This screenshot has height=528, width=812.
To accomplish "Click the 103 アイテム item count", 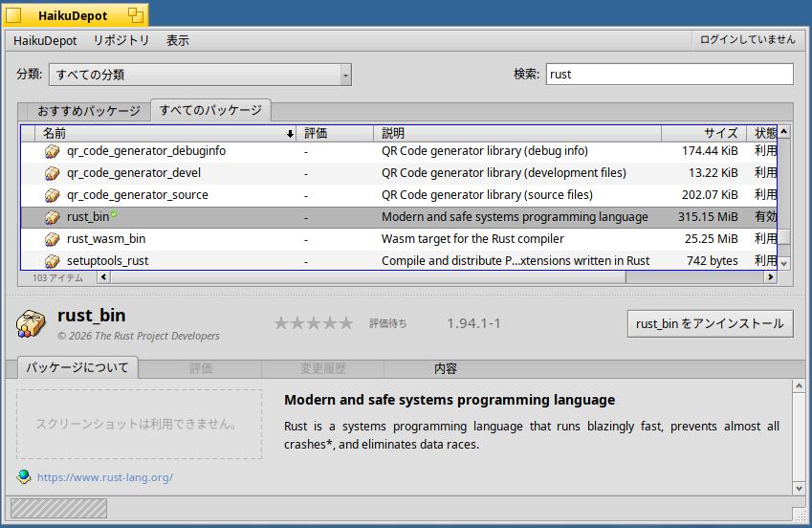I will (57, 277).
